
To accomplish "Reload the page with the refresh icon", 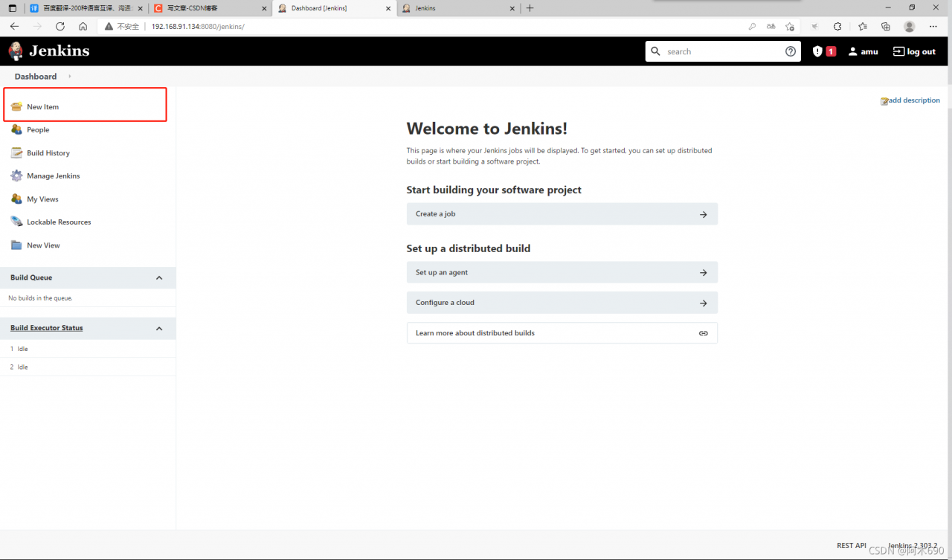I will [60, 26].
